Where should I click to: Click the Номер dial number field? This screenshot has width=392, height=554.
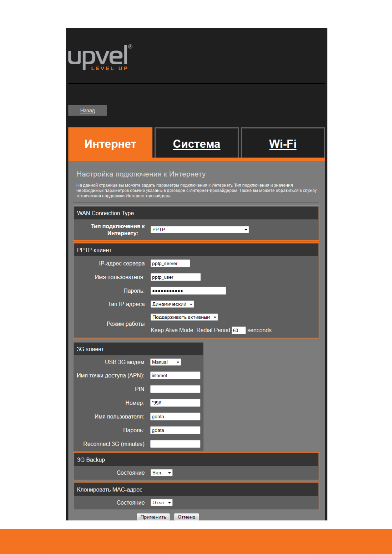pos(175,403)
